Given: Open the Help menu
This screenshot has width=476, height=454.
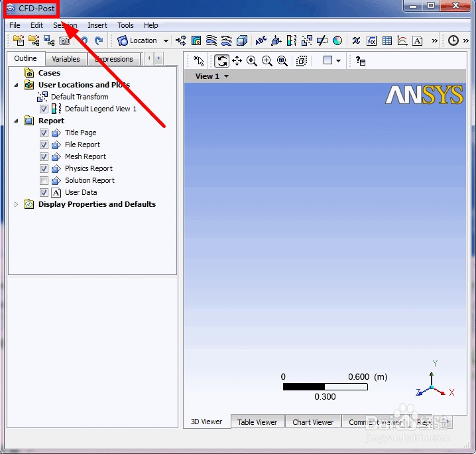Looking at the screenshot, I should [x=151, y=25].
